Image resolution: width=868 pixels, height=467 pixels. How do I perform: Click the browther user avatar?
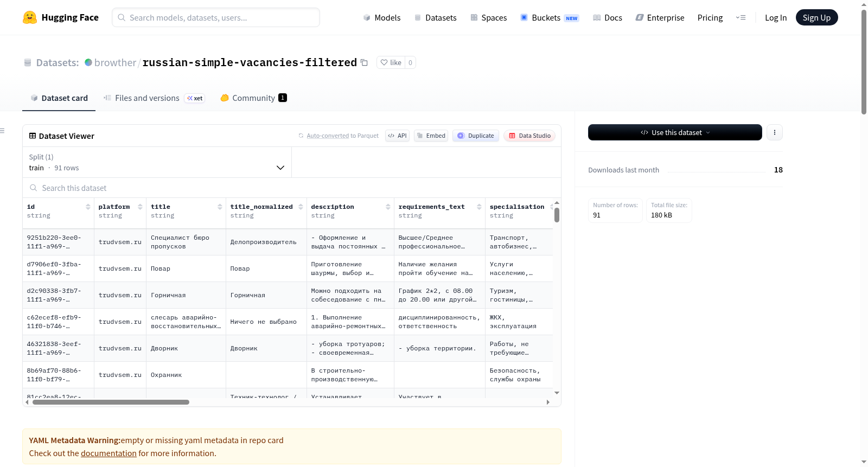point(88,62)
